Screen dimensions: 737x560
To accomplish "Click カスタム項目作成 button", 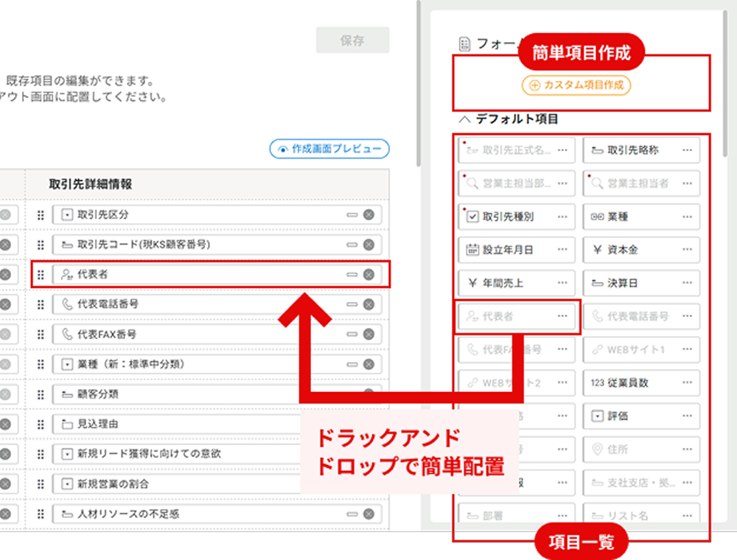I will pyautogui.click(x=576, y=85).
